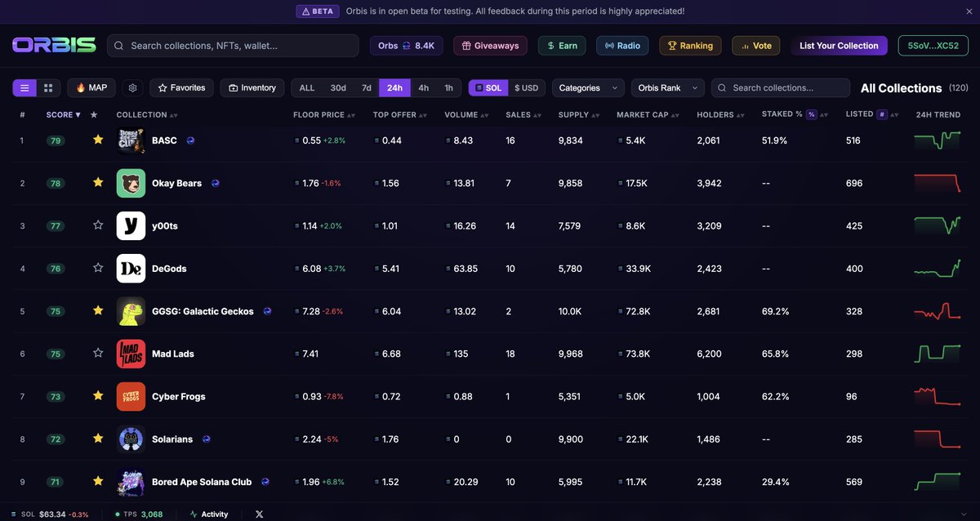Viewport: 980px width, 521px height.
Task: Select the 24h time range tab
Action: coord(395,87)
